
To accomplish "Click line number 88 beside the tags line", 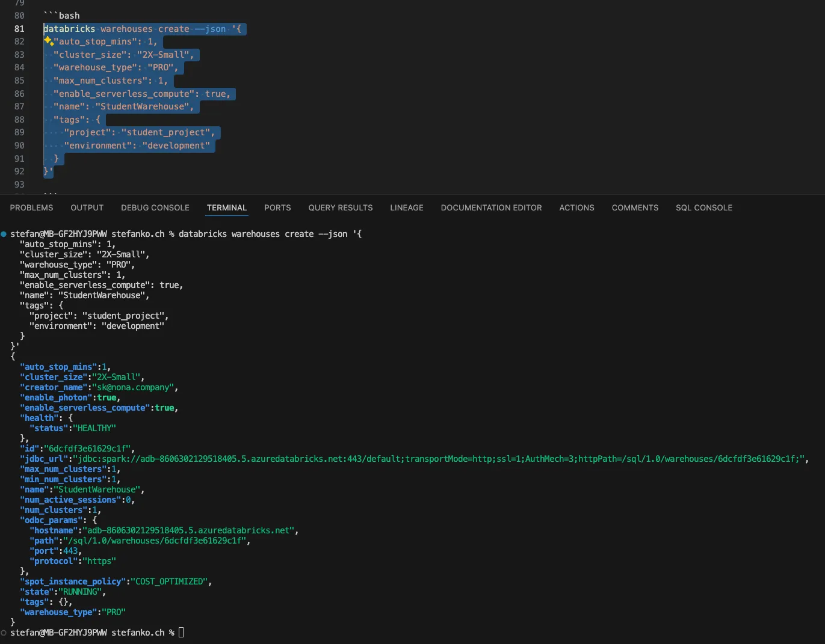I will point(19,120).
